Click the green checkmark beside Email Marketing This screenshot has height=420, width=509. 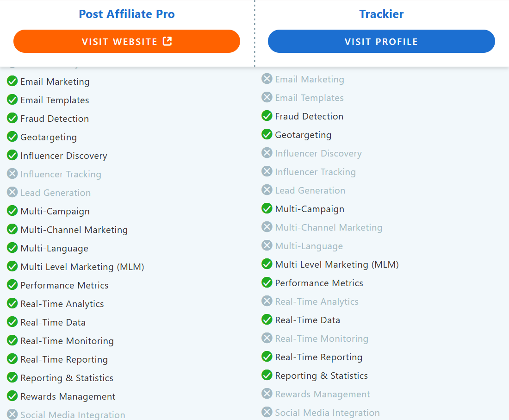pos(12,81)
